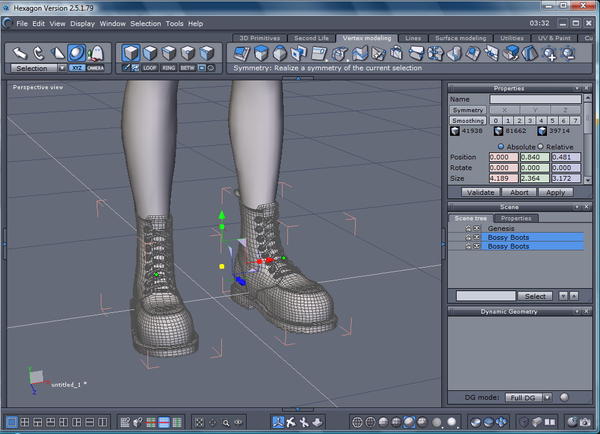Click the Position X value field
Viewport: 600px width, 434px height.
pyautogui.click(x=503, y=157)
